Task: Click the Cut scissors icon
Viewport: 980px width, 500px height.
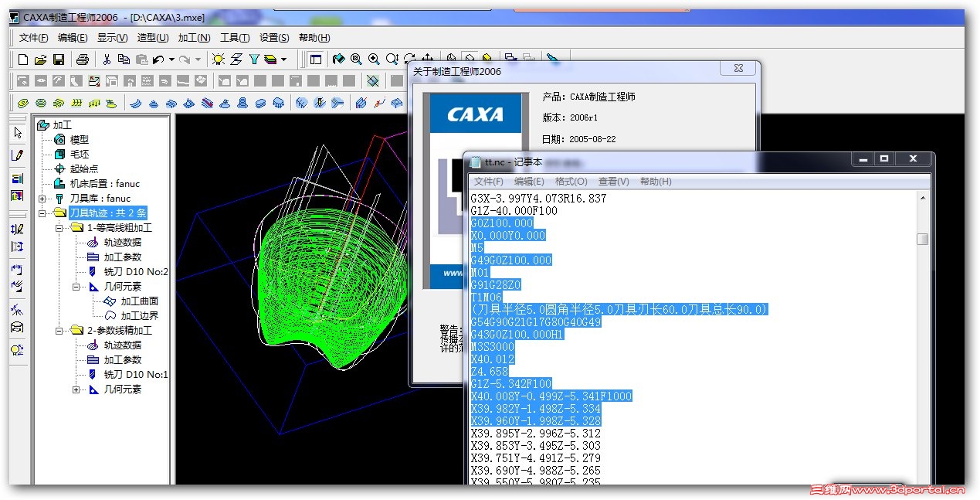Action: (x=107, y=60)
